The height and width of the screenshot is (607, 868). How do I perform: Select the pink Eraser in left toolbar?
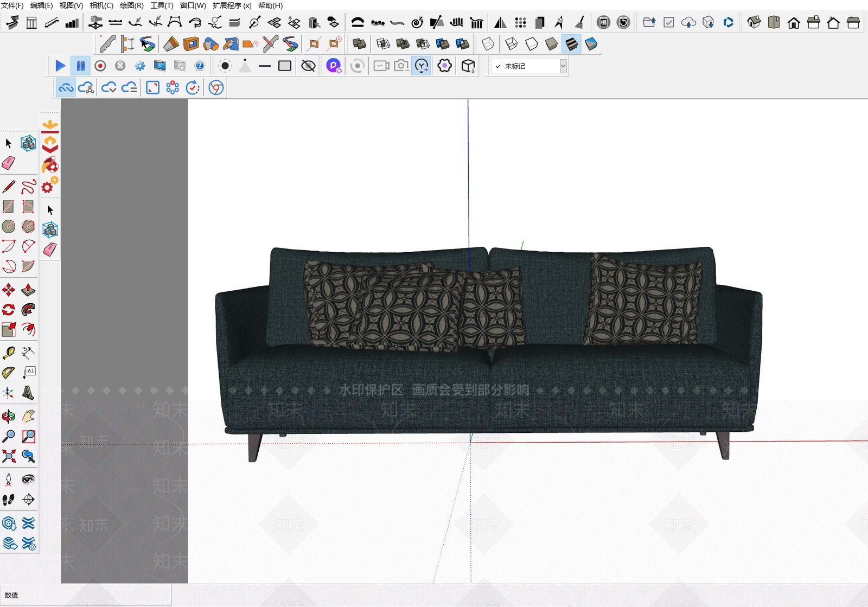click(x=9, y=163)
